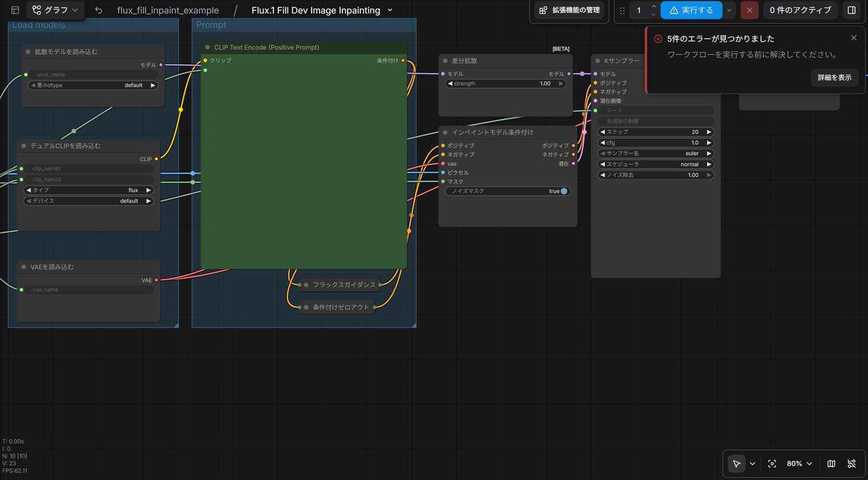Click next arrow on タイプ flux
The width and height of the screenshot is (868, 480).
point(148,190)
